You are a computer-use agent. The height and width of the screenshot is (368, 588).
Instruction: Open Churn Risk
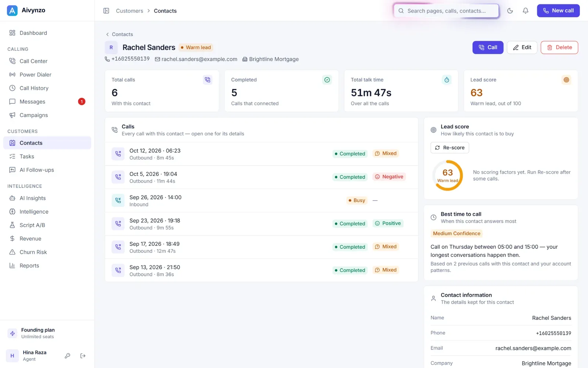pyautogui.click(x=47, y=252)
